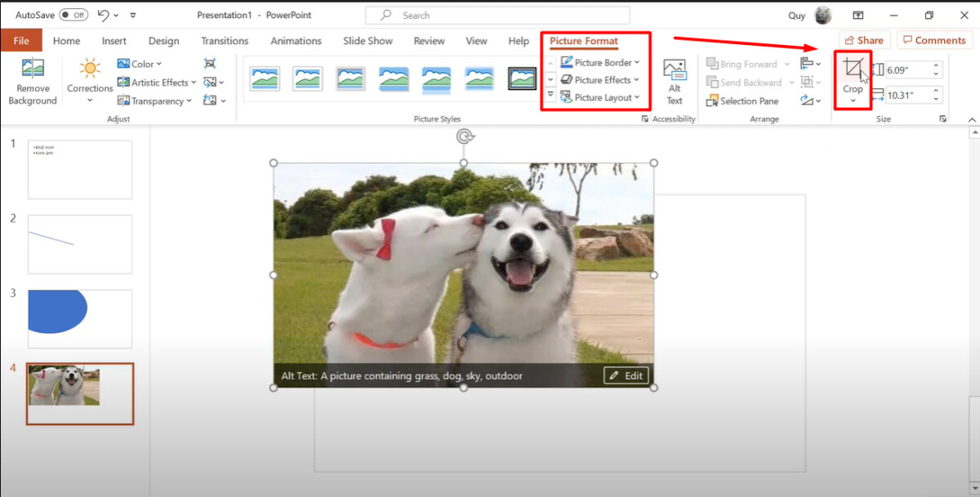Apply the fifth reflected picture style

(436, 79)
